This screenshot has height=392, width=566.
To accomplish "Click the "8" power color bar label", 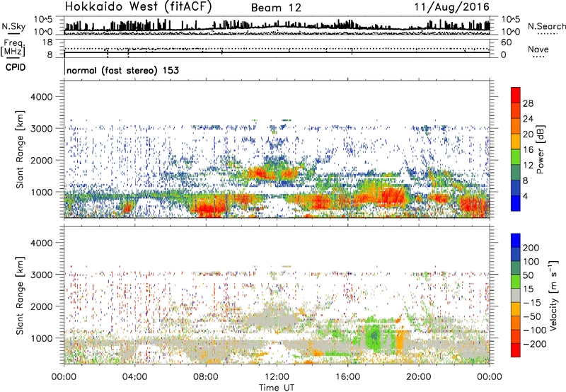I will point(525,181).
